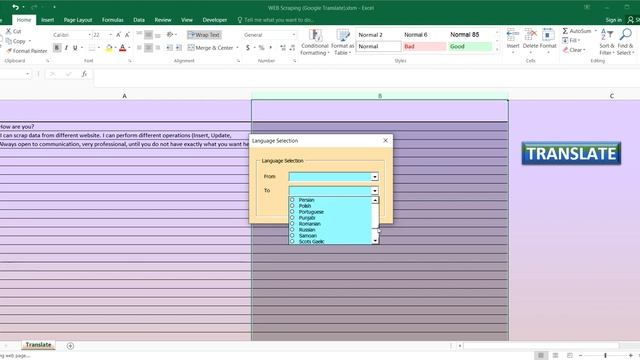Expand the Clear dropdown in Editing group
This screenshot has width=640, height=360.
tap(584, 50)
